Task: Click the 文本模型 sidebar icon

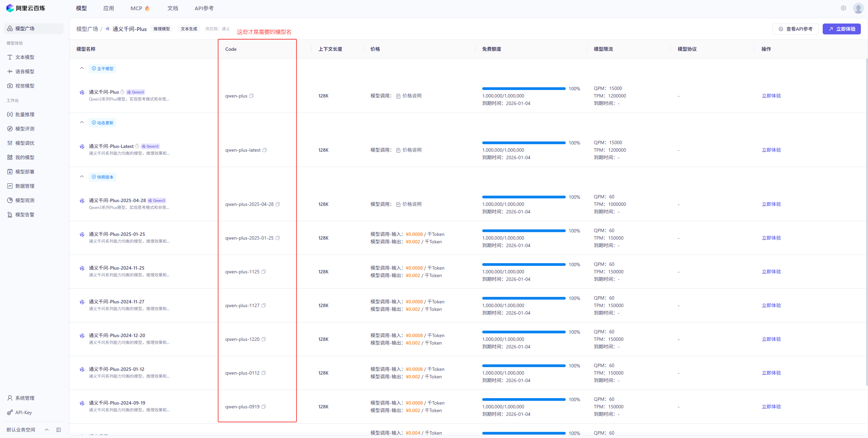Action: tap(10, 57)
